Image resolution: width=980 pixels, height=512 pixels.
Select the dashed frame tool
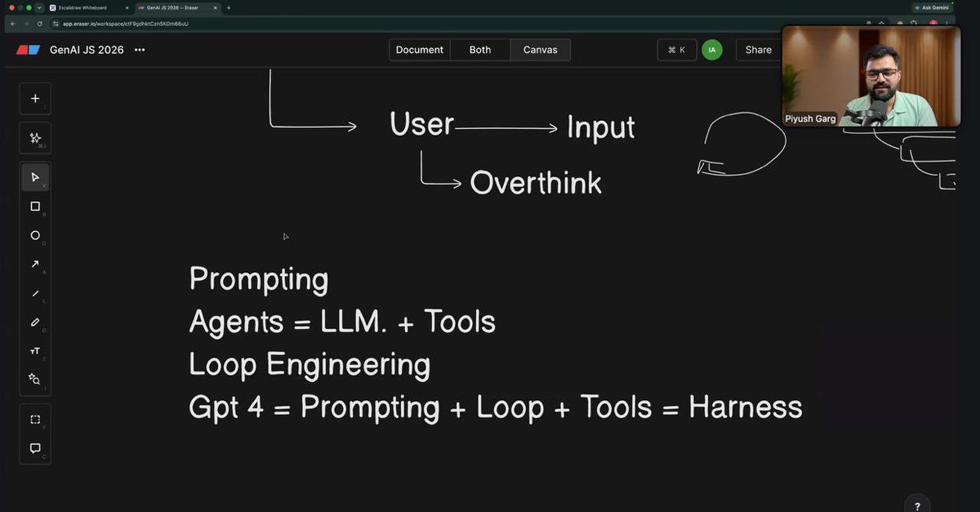pyautogui.click(x=35, y=419)
